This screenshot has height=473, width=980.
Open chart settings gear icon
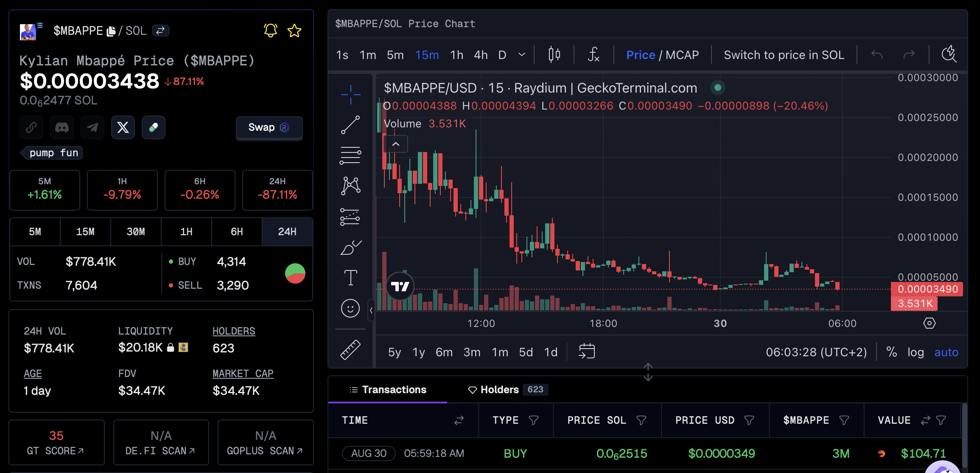929,323
